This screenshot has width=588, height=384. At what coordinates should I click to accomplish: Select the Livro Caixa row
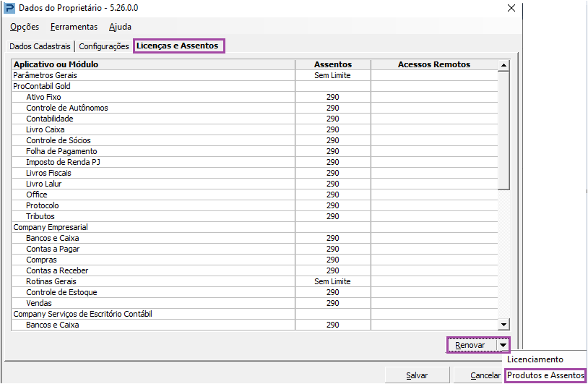254,130
